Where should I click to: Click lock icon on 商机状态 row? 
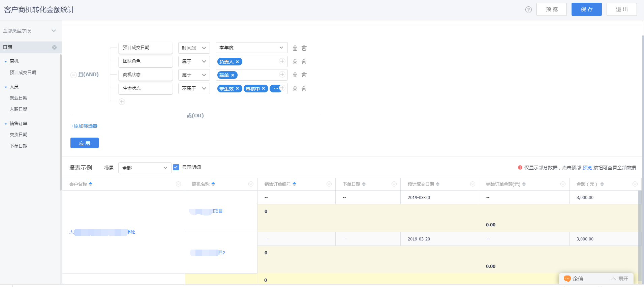295,75
